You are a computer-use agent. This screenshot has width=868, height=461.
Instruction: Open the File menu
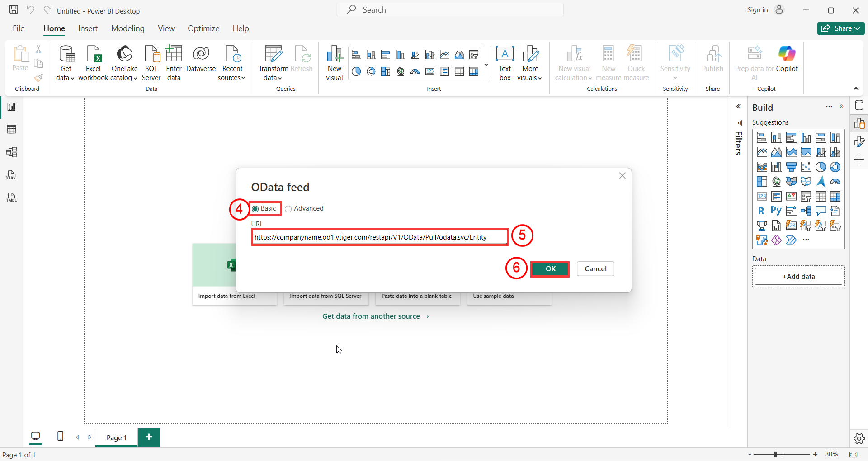pos(19,28)
